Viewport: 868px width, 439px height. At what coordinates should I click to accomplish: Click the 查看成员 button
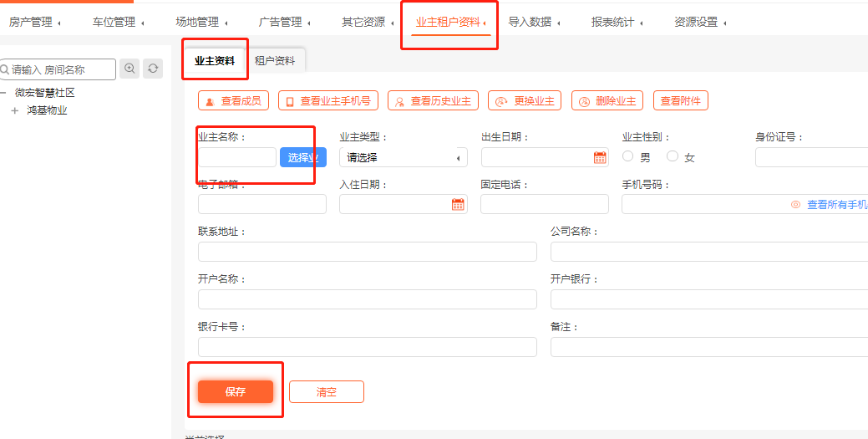click(x=233, y=101)
